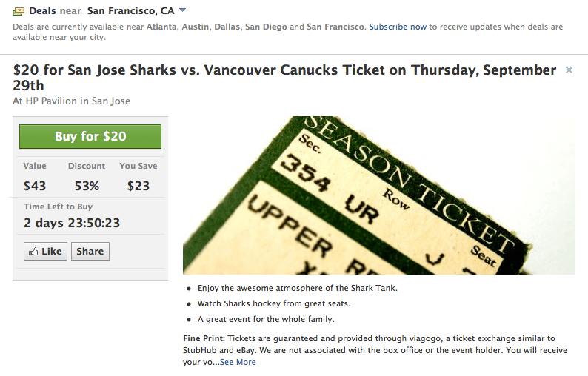Click the season ticket photo

pos(378,195)
